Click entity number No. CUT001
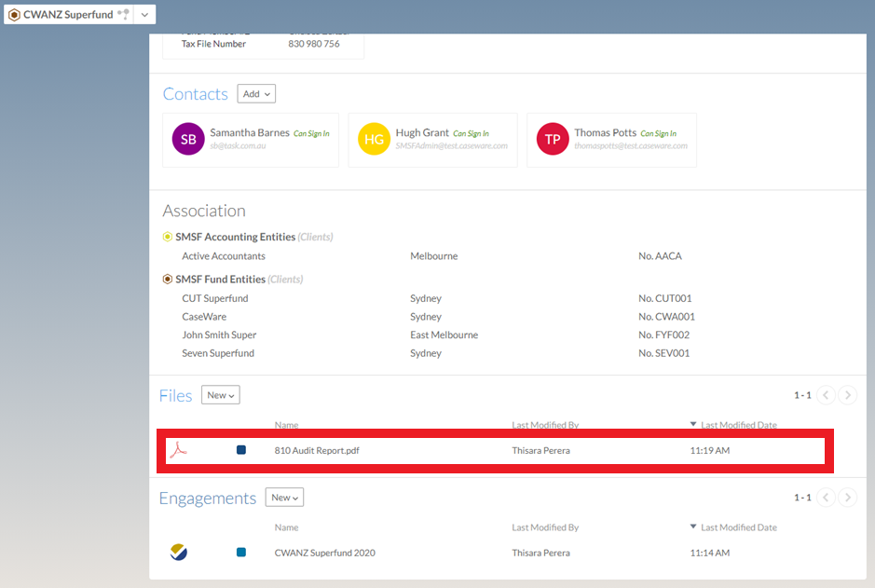The height and width of the screenshot is (588, 875). (x=664, y=298)
